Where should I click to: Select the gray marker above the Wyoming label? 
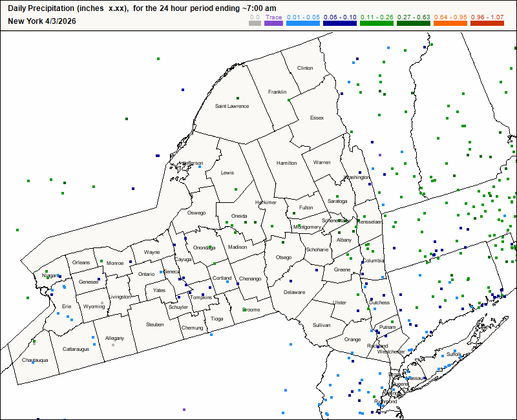[x=102, y=302]
